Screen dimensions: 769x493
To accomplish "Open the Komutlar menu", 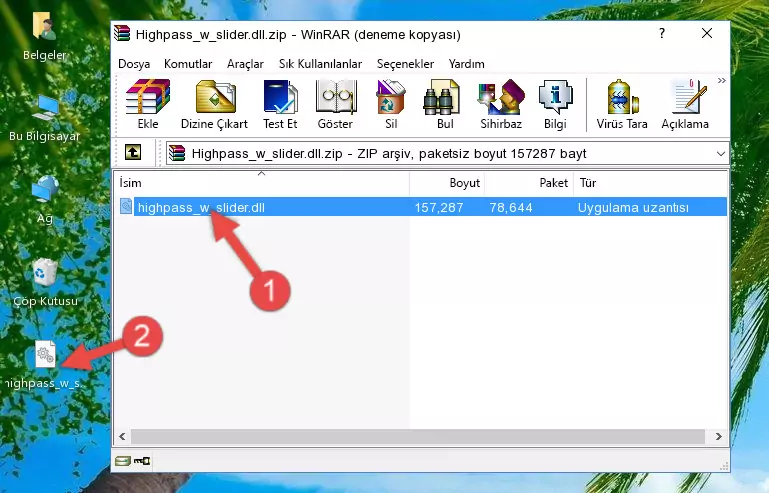I will pos(188,64).
